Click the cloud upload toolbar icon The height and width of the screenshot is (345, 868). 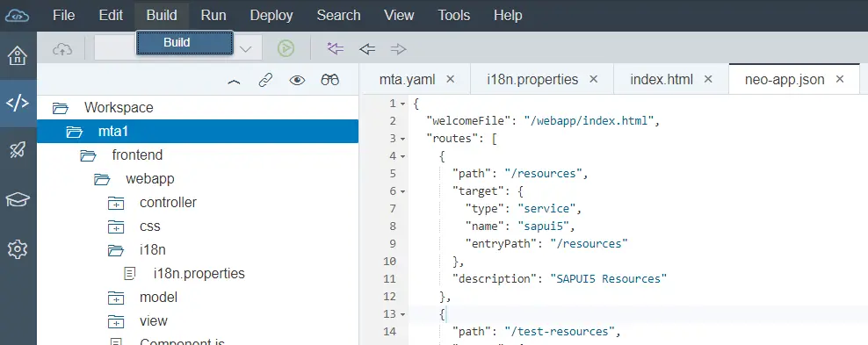tap(62, 49)
